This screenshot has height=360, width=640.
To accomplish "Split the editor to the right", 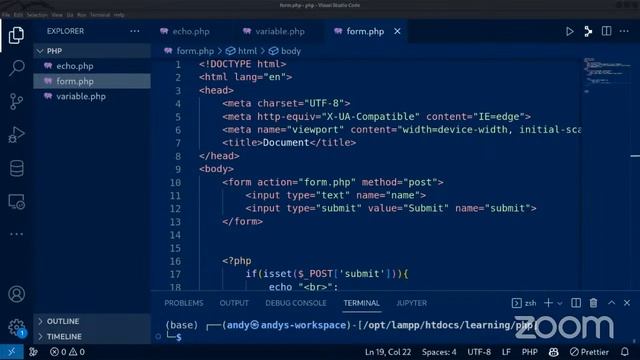I will coord(607,31).
